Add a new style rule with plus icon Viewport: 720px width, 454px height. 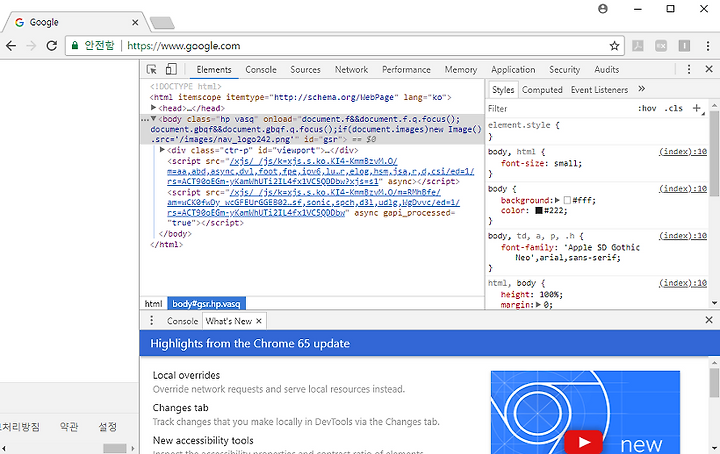[697, 108]
